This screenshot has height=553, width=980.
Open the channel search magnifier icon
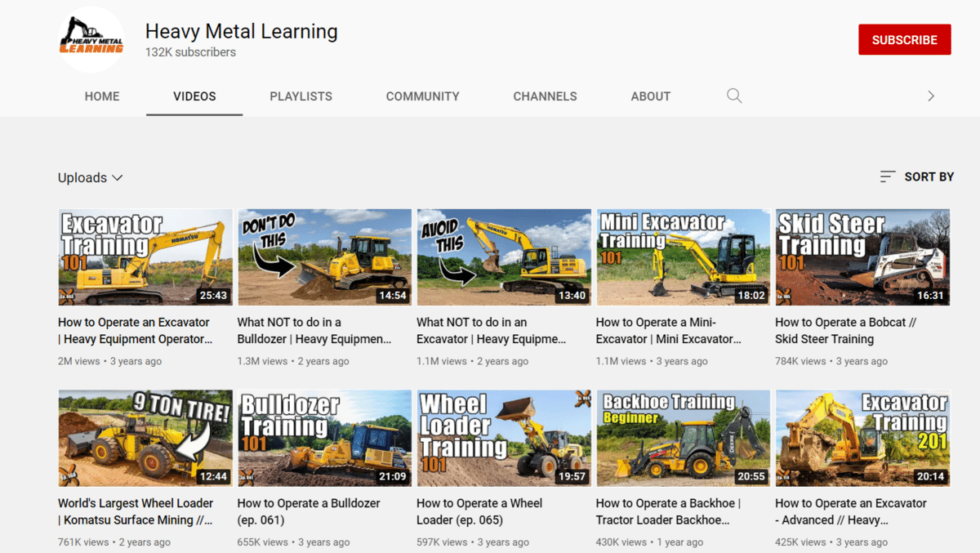[x=734, y=96]
